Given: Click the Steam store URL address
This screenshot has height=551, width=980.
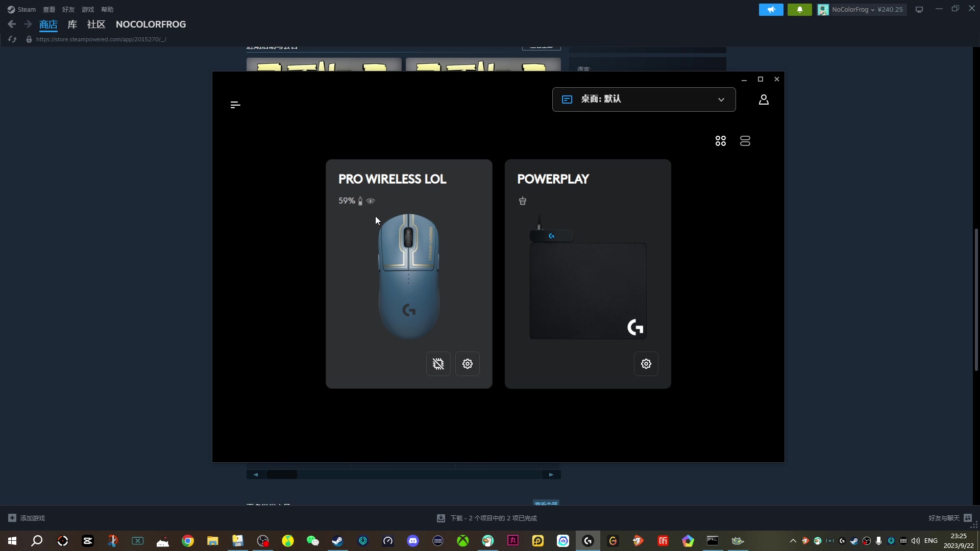Looking at the screenshot, I should click(101, 39).
